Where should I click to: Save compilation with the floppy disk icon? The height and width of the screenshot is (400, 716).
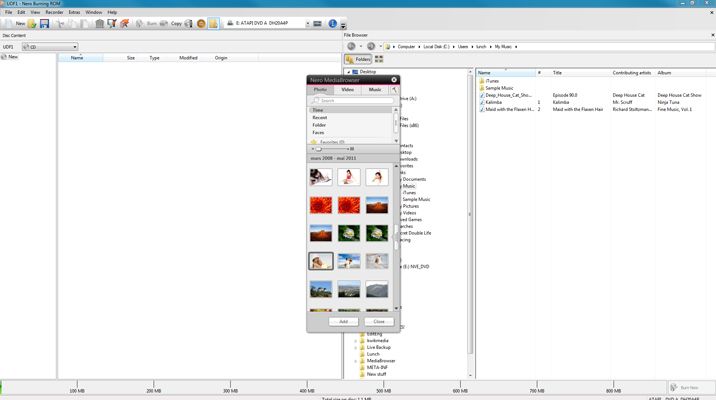pyautogui.click(x=44, y=23)
